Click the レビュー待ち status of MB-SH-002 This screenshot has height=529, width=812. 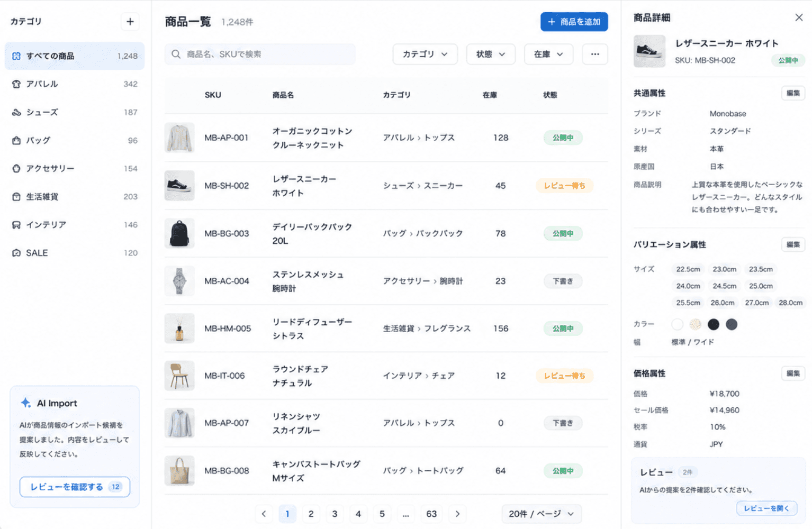coord(564,186)
